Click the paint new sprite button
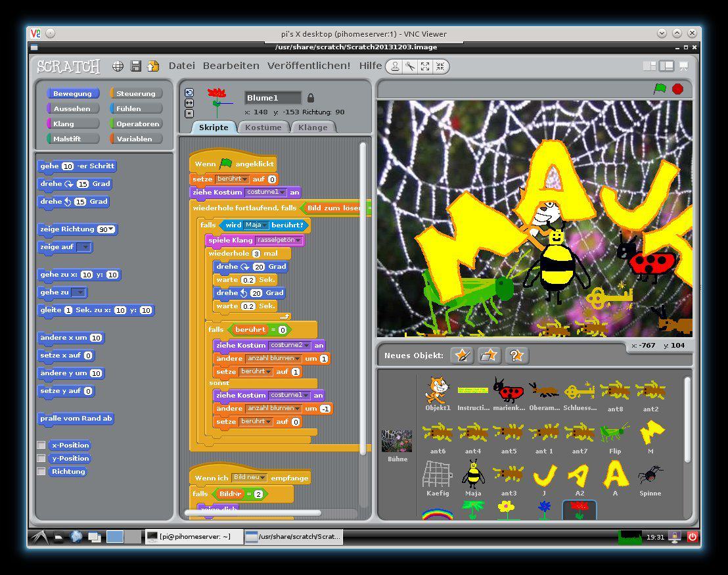This screenshot has height=575, width=728. tap(463, 356)
